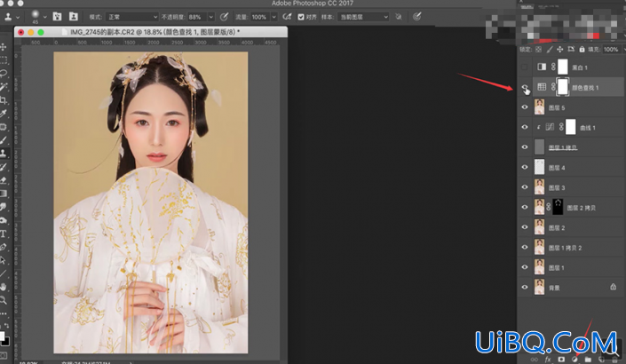Click the 图层 4 layer thumbnail
Image resolution: width=626 pixels, height=364 pixels.
(x=539, y=167)
